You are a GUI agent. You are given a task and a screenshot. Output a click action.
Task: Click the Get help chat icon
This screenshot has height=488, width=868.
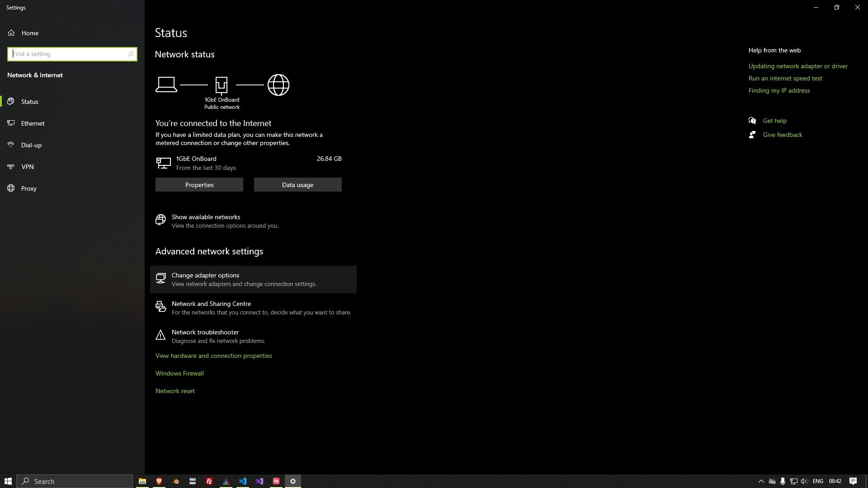pyautogui.click(x=752, y=121)
